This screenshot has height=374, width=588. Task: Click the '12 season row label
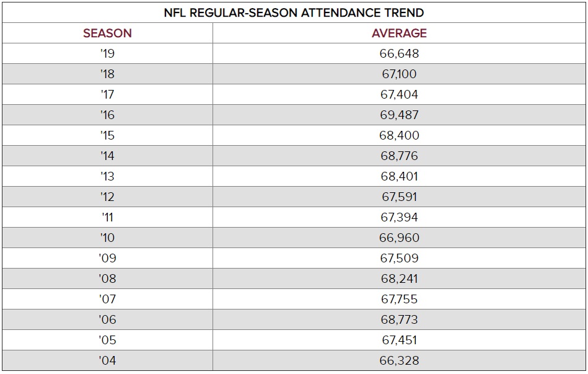(x=107, y=197)
